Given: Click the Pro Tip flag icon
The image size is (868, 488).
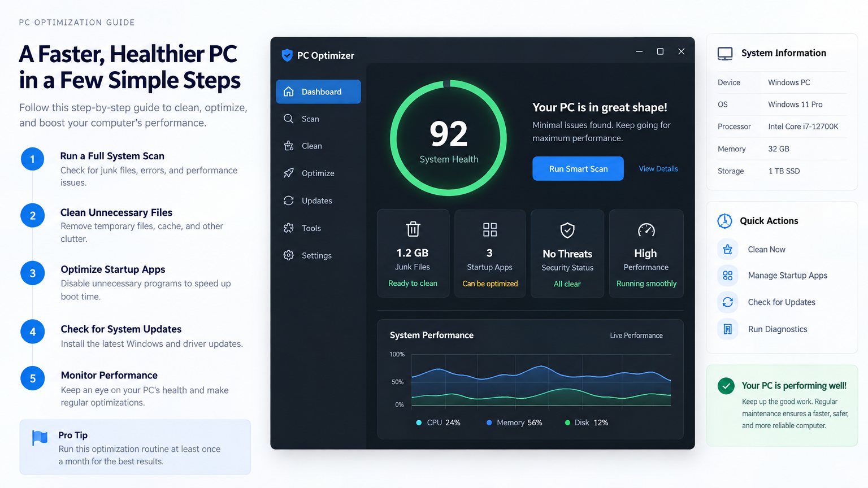Looking at the screenshot, I should pyautogui.click(x=40, y=438).
